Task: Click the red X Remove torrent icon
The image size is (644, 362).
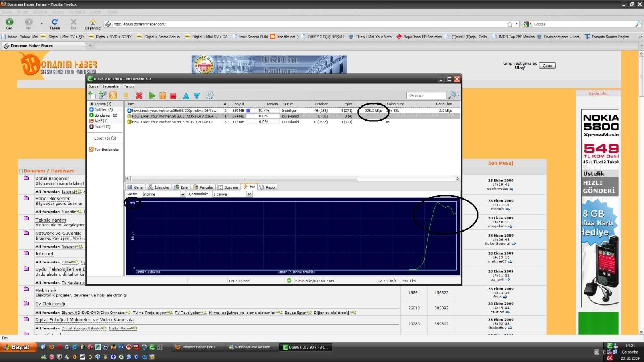Action: click(139, 95)
